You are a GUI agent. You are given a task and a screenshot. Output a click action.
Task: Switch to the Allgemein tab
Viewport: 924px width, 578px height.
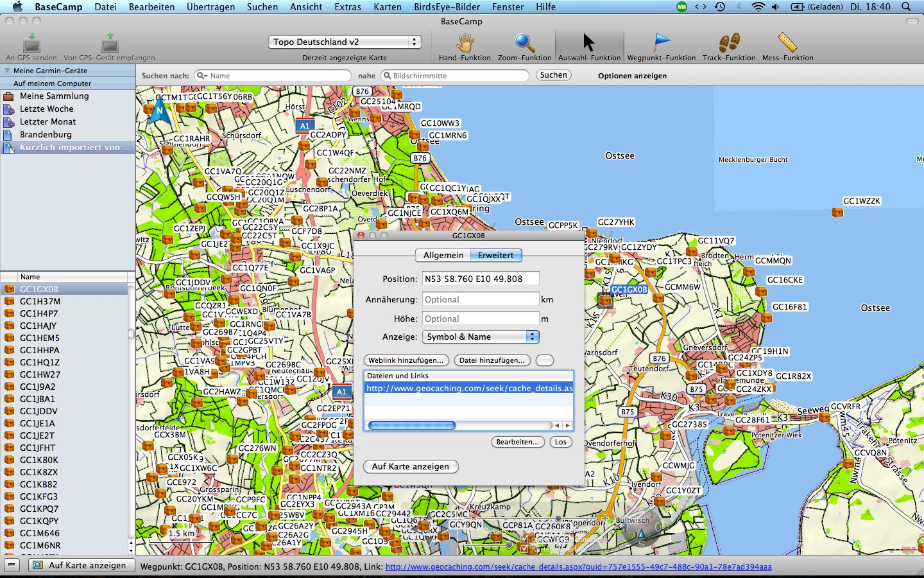point(443,255)
